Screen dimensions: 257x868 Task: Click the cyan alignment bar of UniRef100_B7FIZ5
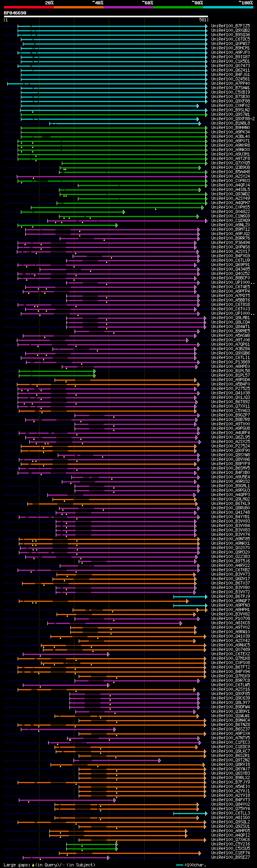112,26
